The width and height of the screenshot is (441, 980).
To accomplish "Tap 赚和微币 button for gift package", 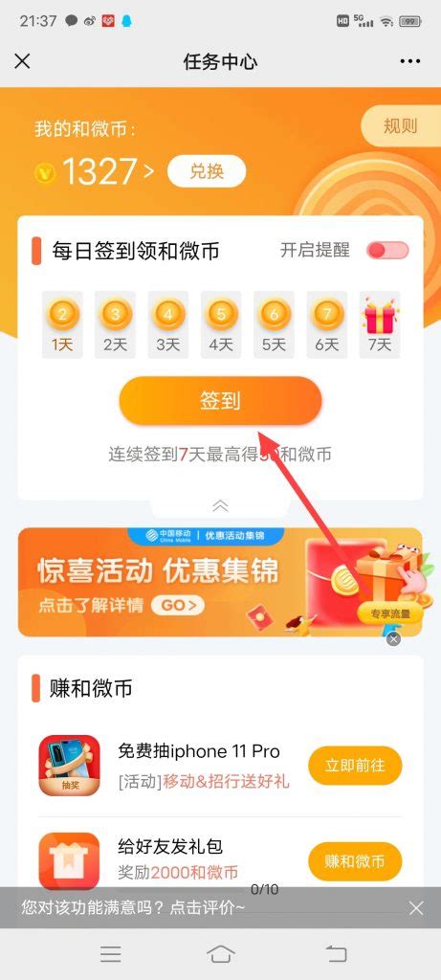I will pos(355,861).
